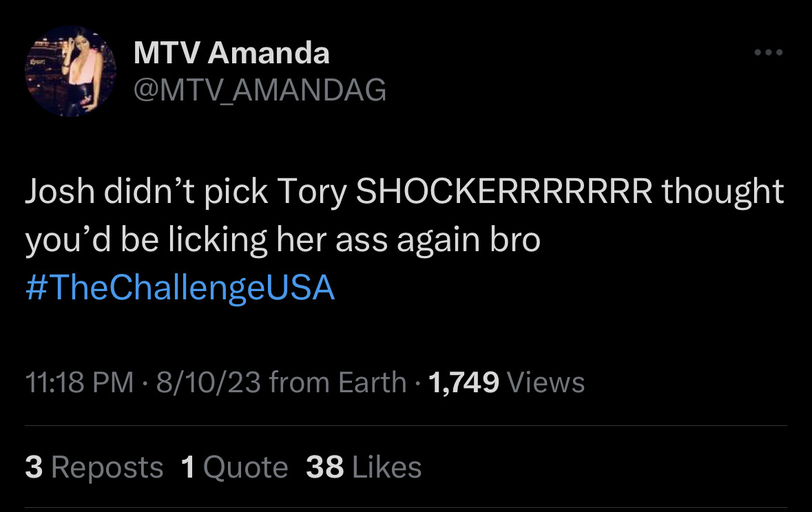Click the bold 1,749 view count number
This screenshot has height=512, width=812.
[464, 382]
